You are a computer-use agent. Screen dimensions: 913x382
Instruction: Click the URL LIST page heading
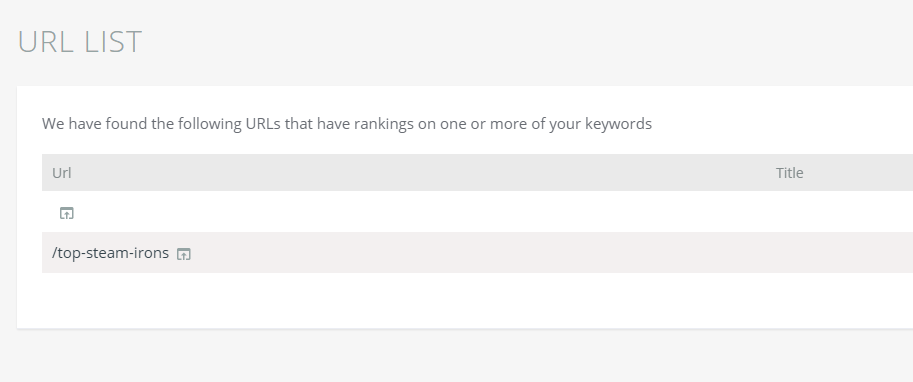coord(80,42)
